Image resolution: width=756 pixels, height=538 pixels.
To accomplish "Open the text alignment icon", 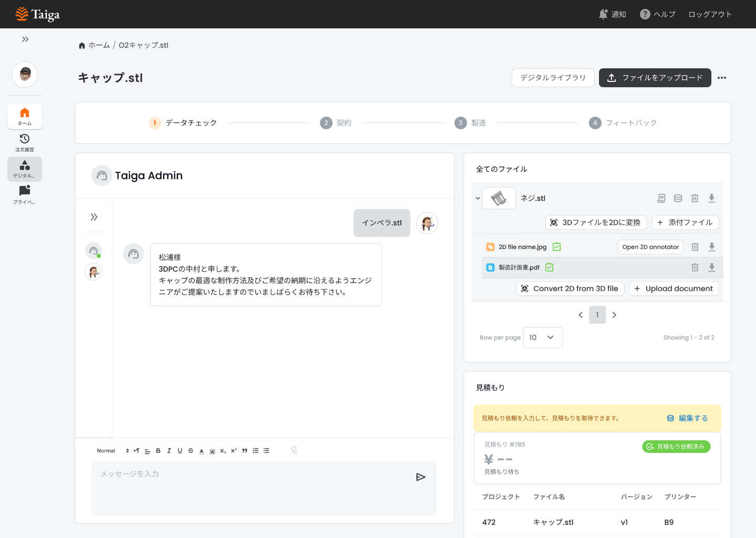I will [148, 451].
